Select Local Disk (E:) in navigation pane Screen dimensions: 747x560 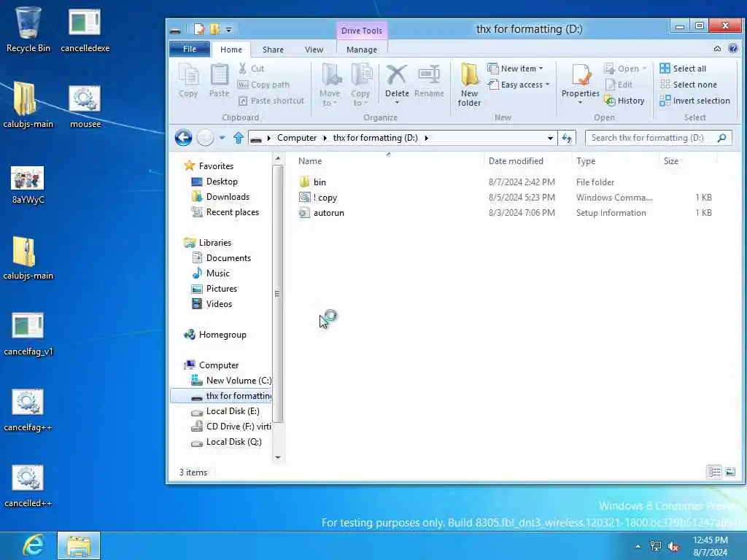(x=233, y=411)
